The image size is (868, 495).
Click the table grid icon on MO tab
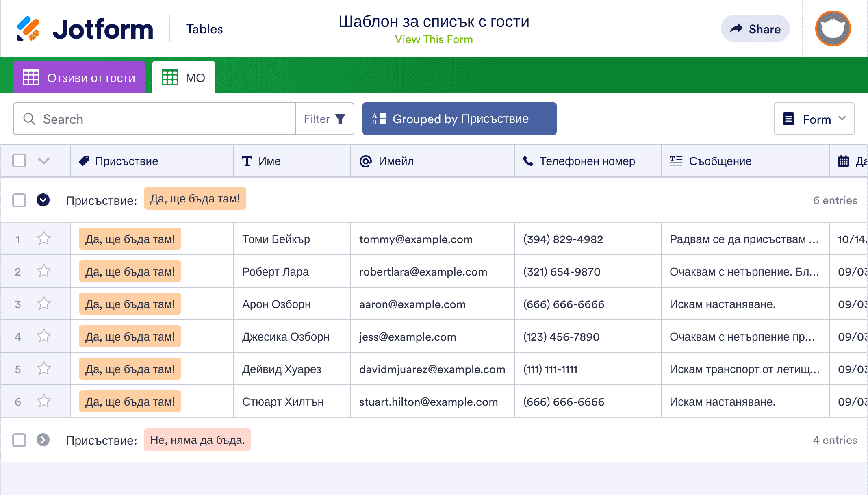[170, 77]
